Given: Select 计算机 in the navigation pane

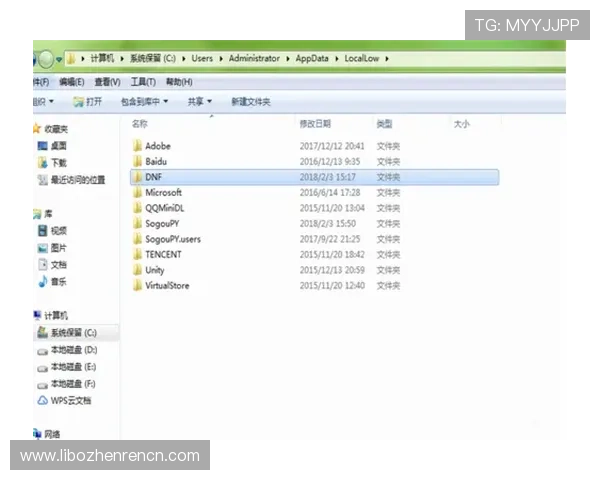Looking at the screenshot, I should click(51, 315).
